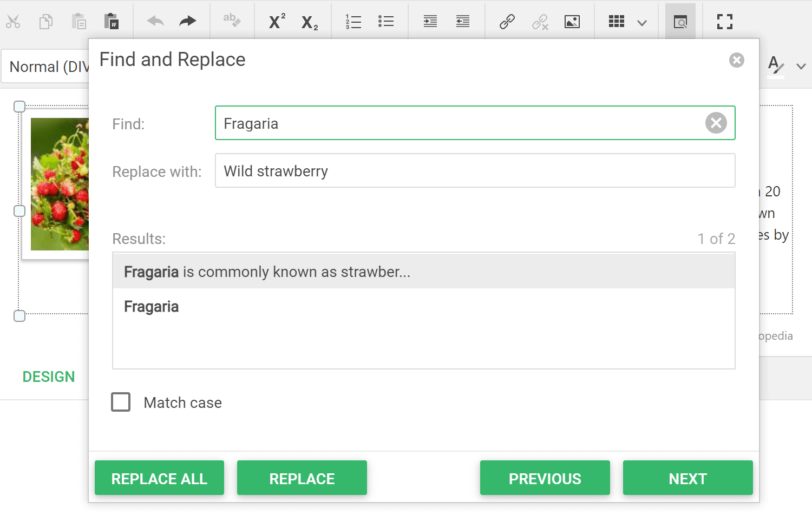Viewport: 812px width, 515px height.
Task: Clear the Find field text
Action: [x=716, y=123]
